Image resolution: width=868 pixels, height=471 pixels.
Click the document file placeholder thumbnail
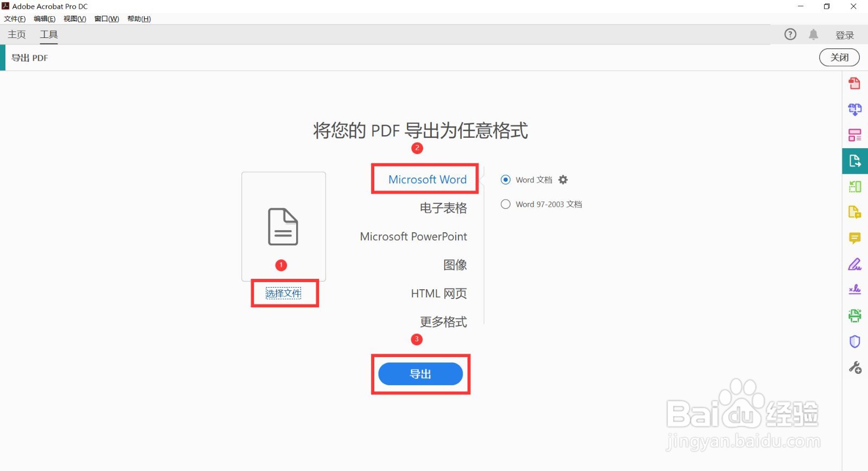[x=284, y=226]
